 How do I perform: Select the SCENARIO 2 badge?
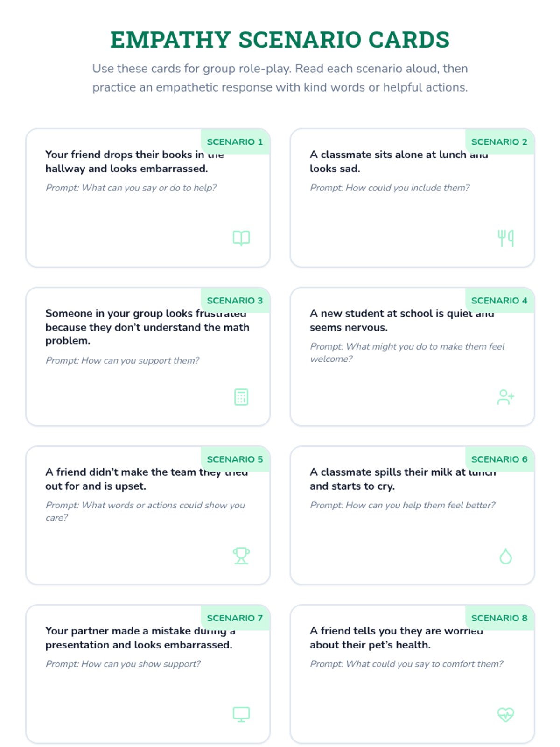point(499,141)
